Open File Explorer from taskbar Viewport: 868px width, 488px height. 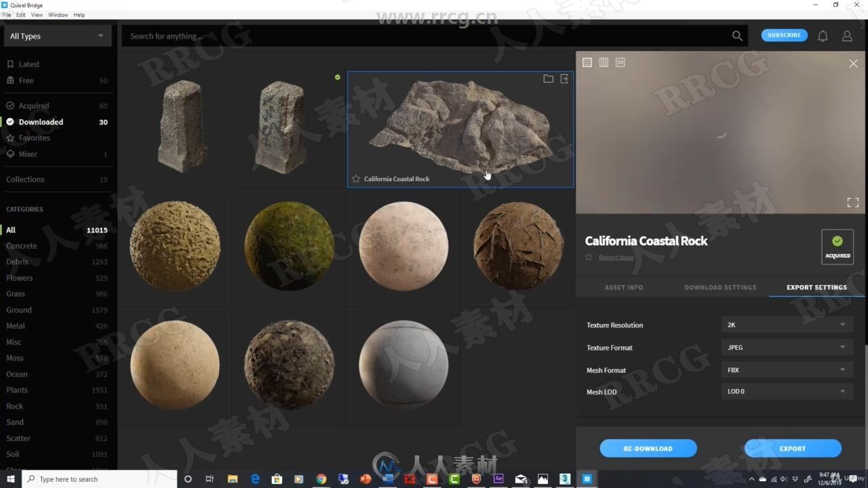point(233,479)
